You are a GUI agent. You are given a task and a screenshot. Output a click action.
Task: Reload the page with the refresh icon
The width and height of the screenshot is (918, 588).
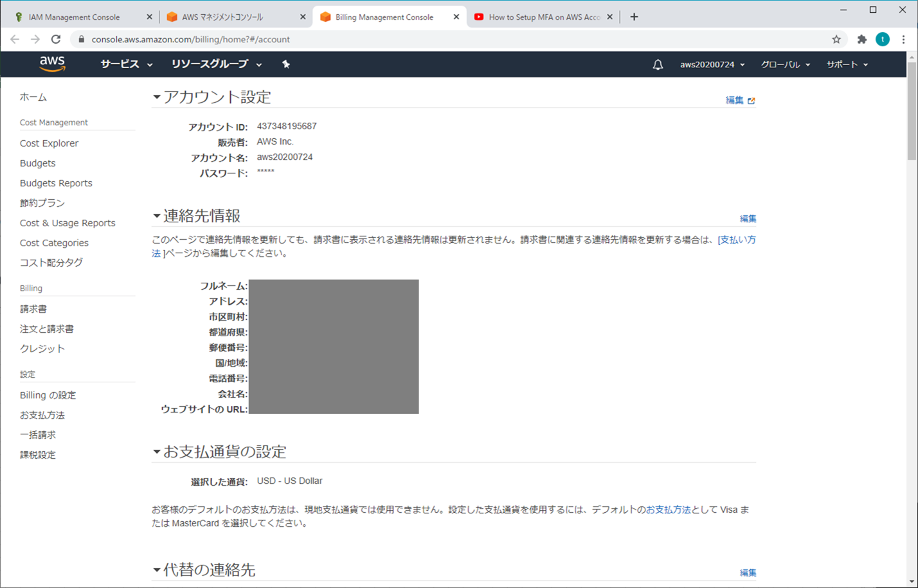tap(56, 39)
